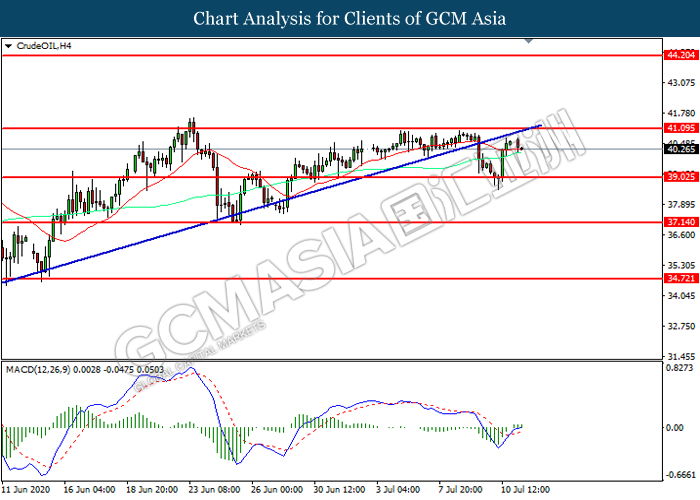Click the red 41.095 resistance price tag
Image resolution: width=700 pixels, height=500 pixels.
pos(681,128)
